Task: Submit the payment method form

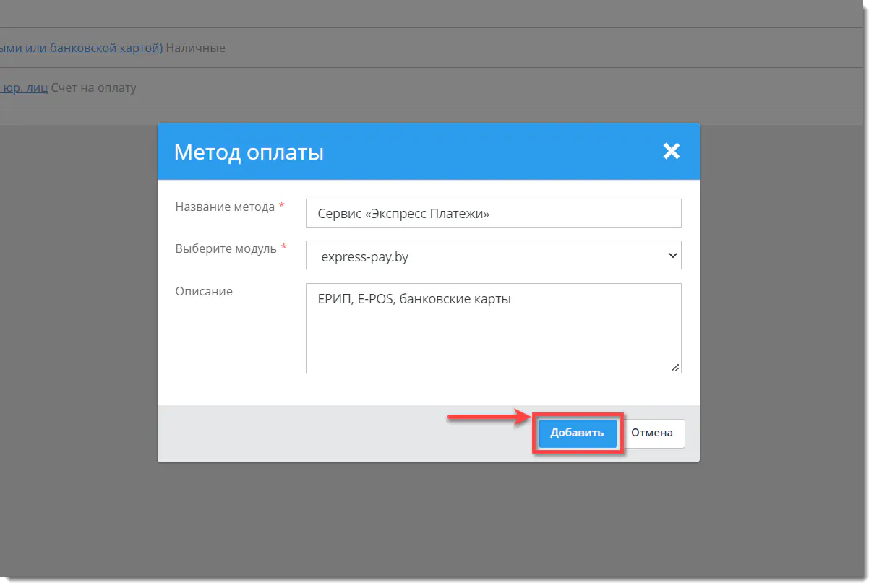Action: tap(577, 433)
